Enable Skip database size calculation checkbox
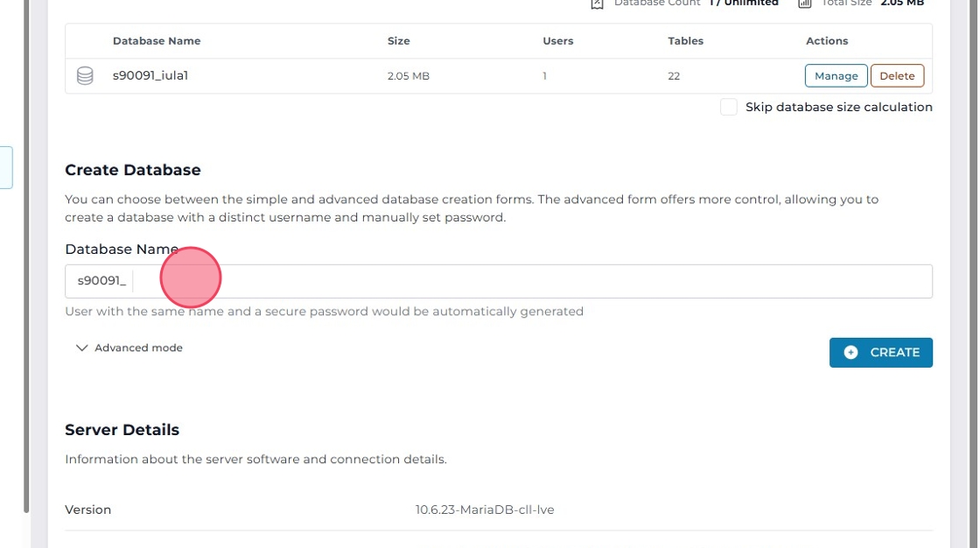 pos(728,107)
